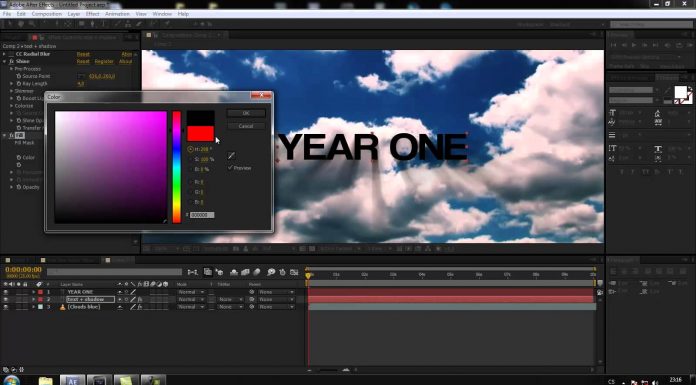
Task: Open the graph editor icon in timeline
Action: click(294, 272)
